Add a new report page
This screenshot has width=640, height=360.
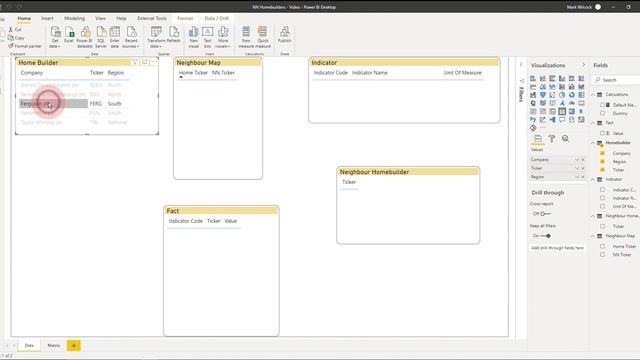click(74, 345)
